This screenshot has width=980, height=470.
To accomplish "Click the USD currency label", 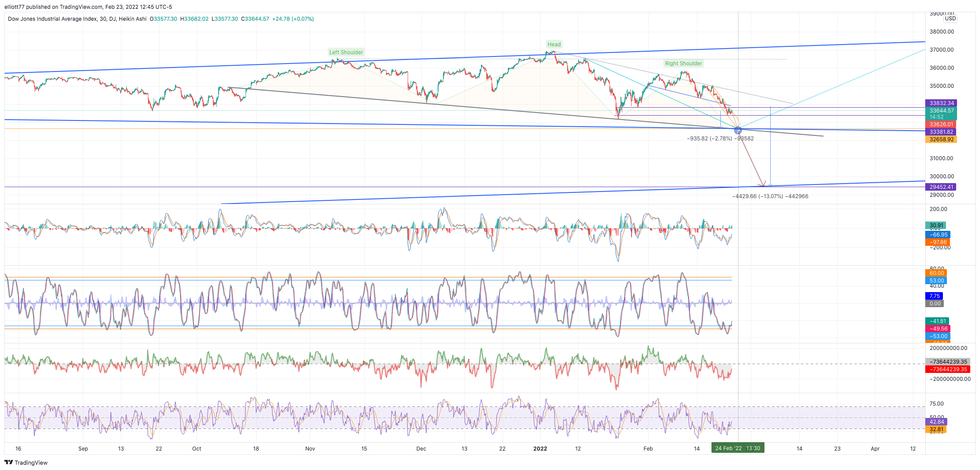I will (x=950, y=19).
